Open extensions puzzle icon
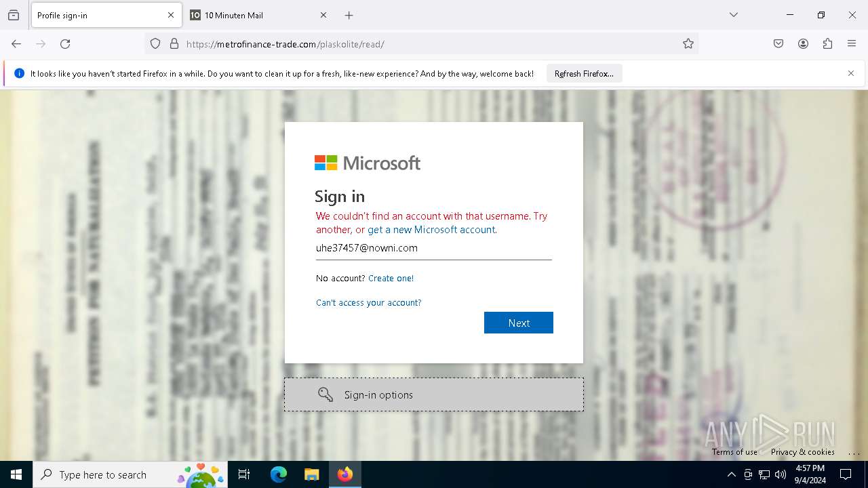This screenshot has width=868, height=488. 827,44
